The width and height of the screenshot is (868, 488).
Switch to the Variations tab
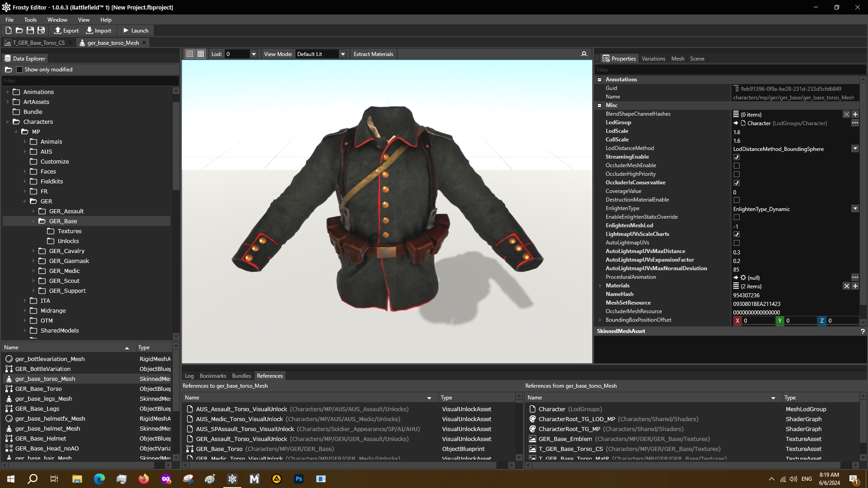[653, 58]
